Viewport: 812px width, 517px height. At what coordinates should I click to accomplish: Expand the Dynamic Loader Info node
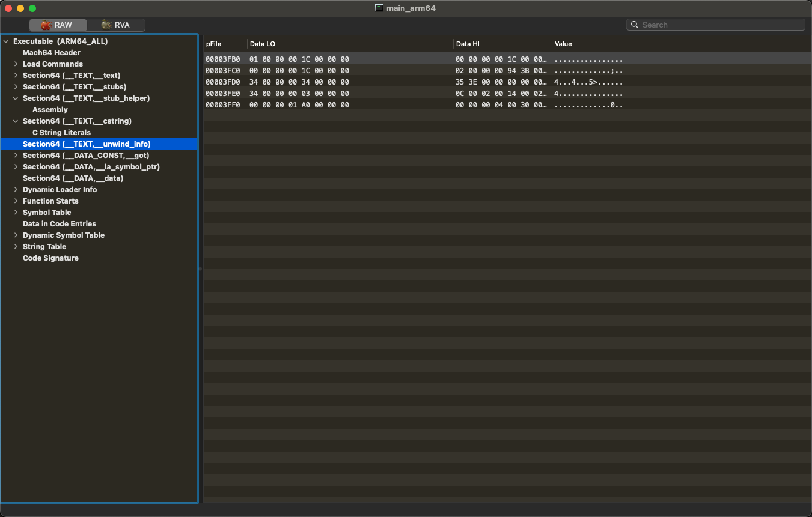pos(16,190)
